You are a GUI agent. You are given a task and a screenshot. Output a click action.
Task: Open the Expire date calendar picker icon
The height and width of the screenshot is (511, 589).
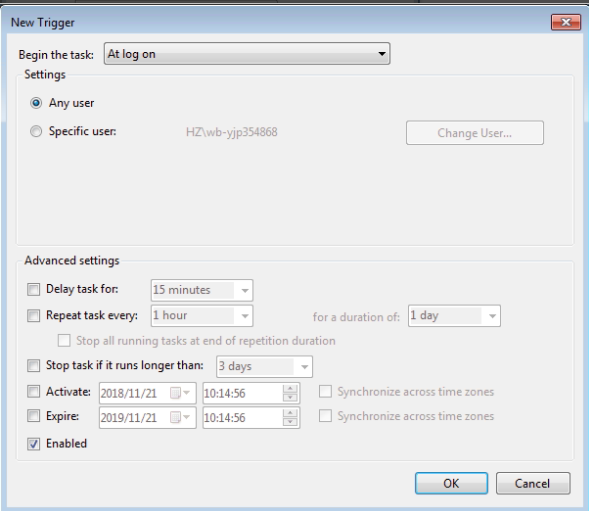click(x=180, y=417)
